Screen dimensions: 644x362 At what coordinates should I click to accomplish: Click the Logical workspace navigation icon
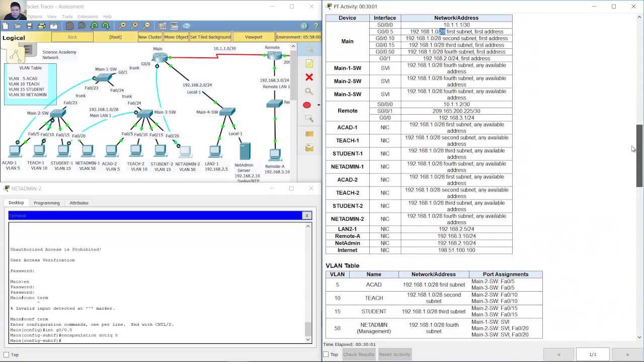click(x=15, y=53)
